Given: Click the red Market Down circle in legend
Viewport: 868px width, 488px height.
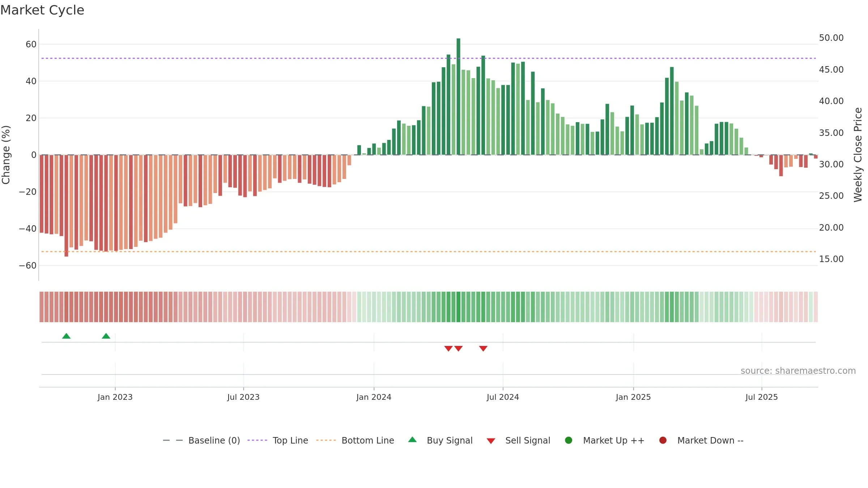Looking at the screenshot, I should tap(663, 440).
